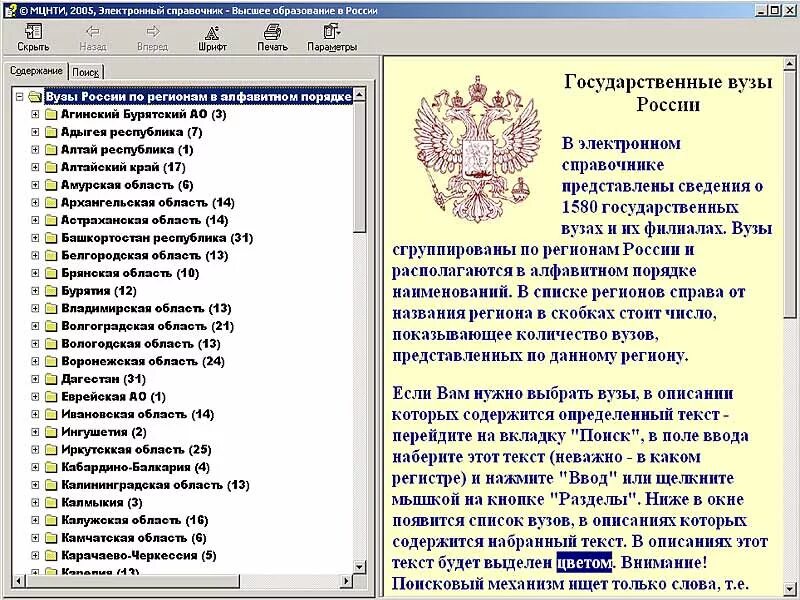Expand the Амурская область node

click(35, 185)
